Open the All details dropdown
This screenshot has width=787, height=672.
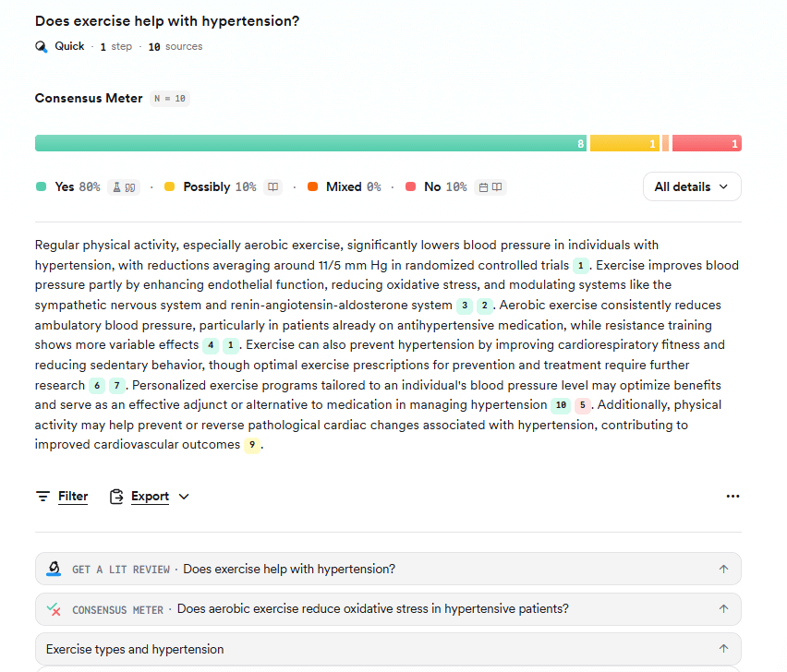click(x=691, y=186)
